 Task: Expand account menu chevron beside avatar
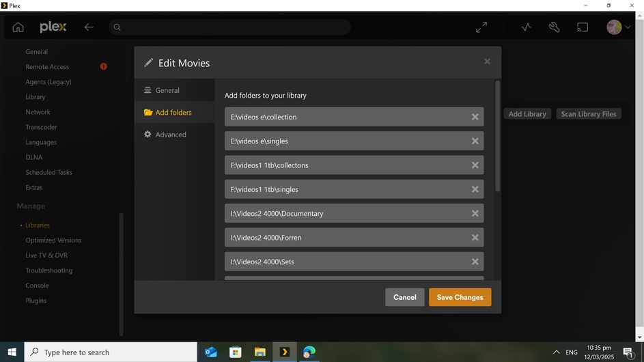tap(628, 27)
